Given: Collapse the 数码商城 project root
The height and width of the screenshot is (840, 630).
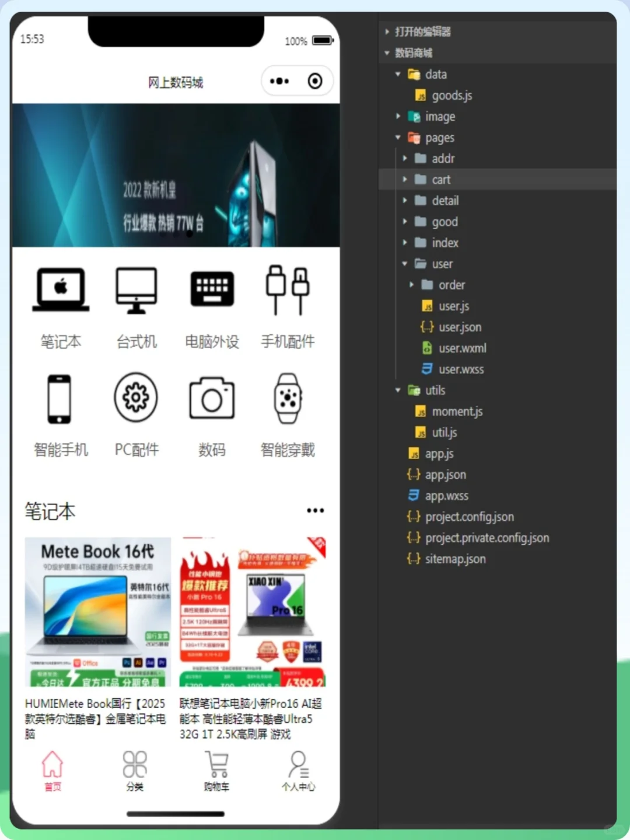Looking at the screenshot, I should (x=387, y=53).
